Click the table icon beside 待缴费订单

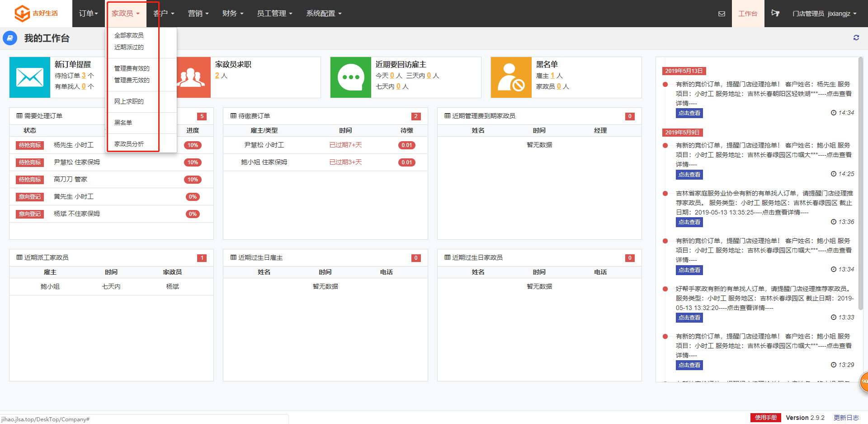tap(233, 116)
